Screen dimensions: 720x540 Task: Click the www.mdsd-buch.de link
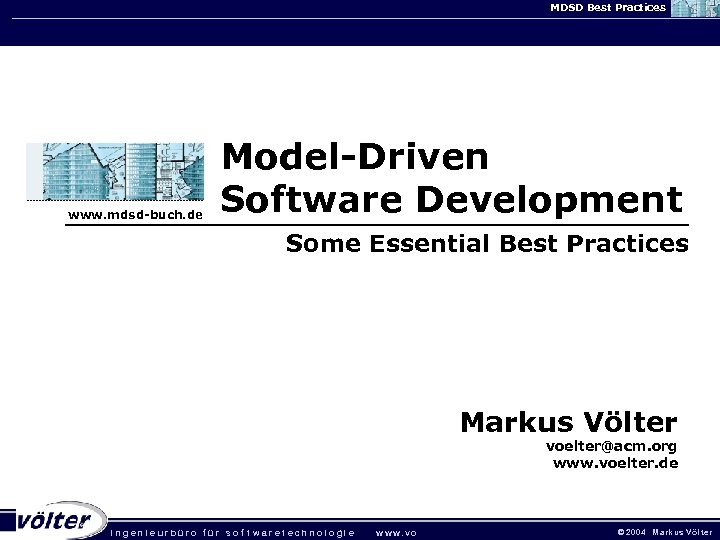[x=135, y=214]
